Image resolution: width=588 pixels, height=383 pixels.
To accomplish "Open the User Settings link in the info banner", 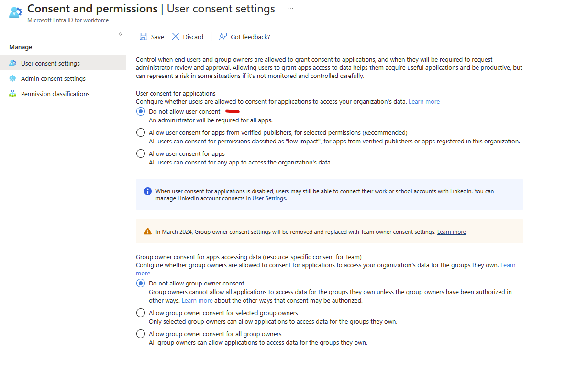I will coord(269,198).
